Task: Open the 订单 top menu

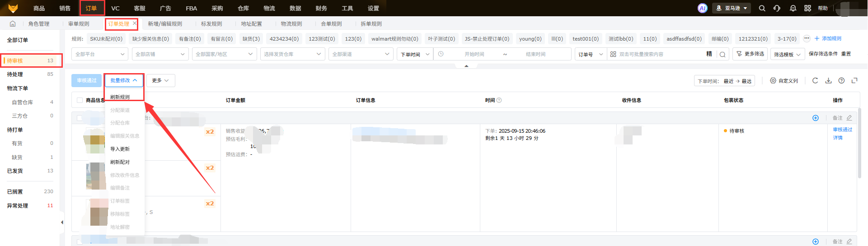Action: coord(91,8)
